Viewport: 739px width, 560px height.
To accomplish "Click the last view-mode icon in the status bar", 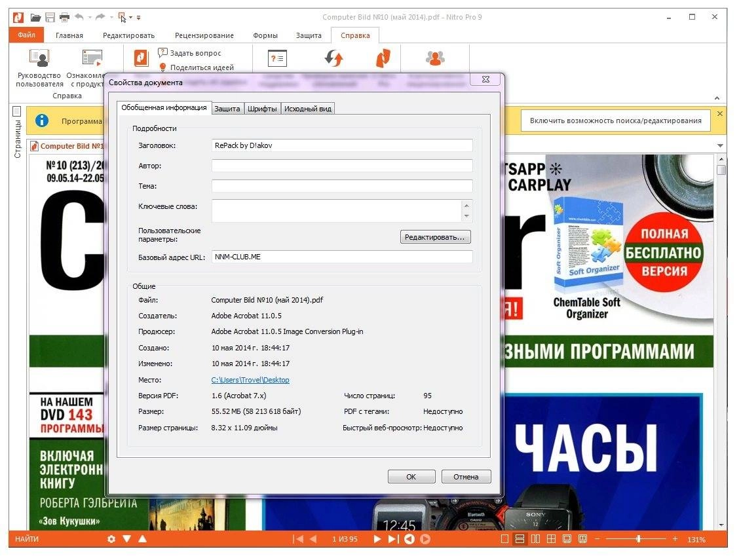I will coord(583,539).
